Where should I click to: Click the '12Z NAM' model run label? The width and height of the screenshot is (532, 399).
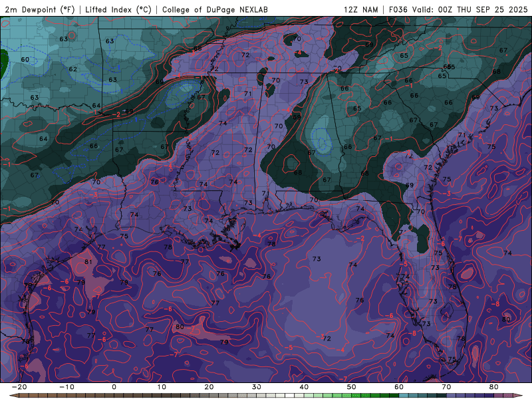tap(360, 9)
